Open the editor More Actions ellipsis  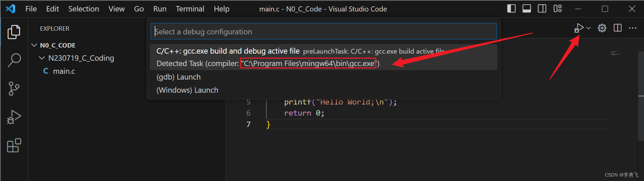coord(633,28)
